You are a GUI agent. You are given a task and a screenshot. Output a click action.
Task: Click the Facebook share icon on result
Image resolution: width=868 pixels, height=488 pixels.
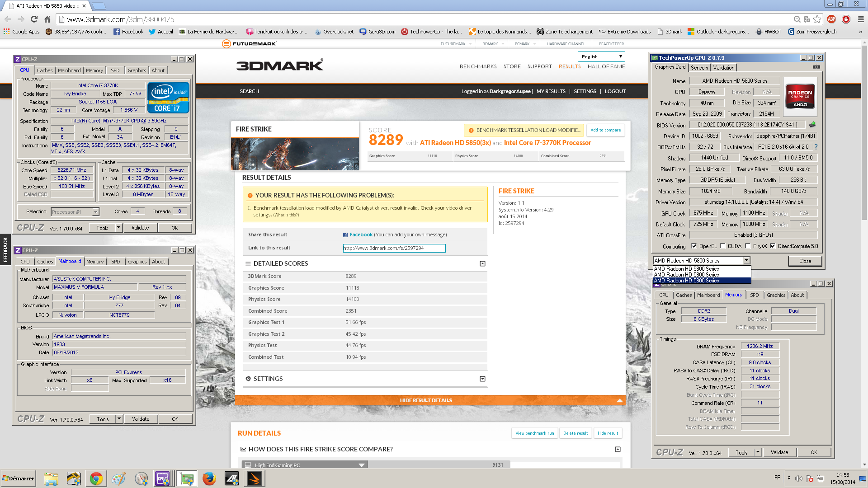click(x=345, y=235)
